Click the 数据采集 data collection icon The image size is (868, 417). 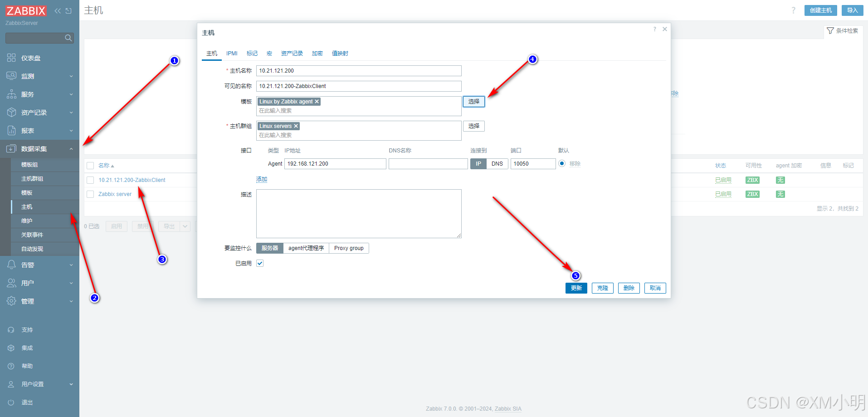(11, 148)
